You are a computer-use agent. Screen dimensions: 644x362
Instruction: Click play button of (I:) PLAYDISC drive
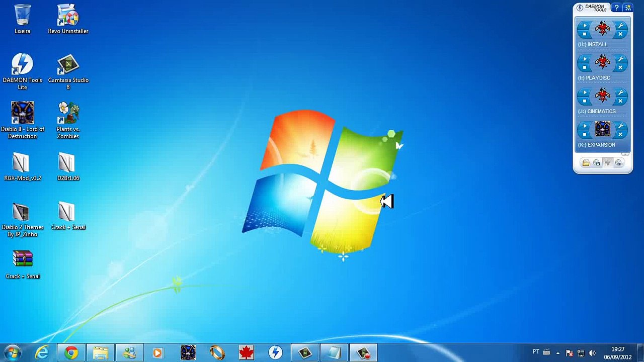(x=585, y=59)
